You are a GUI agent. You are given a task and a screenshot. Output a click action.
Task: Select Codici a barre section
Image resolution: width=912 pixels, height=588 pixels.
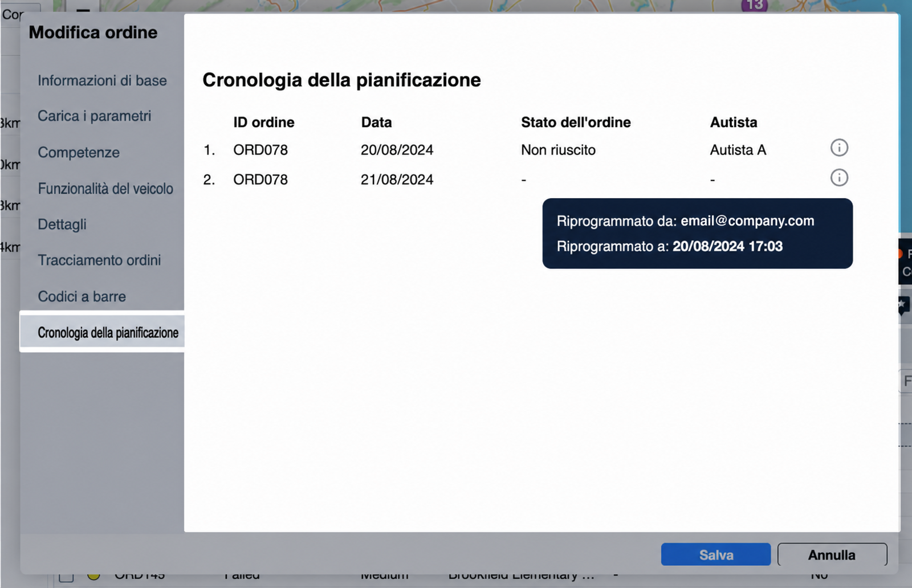(82, 296)
